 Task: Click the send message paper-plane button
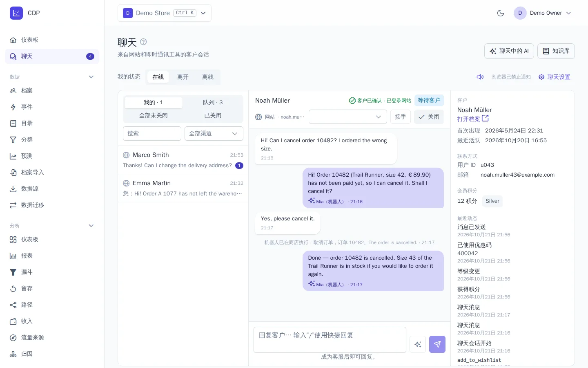pyautogui.click(x=437, y=344)
